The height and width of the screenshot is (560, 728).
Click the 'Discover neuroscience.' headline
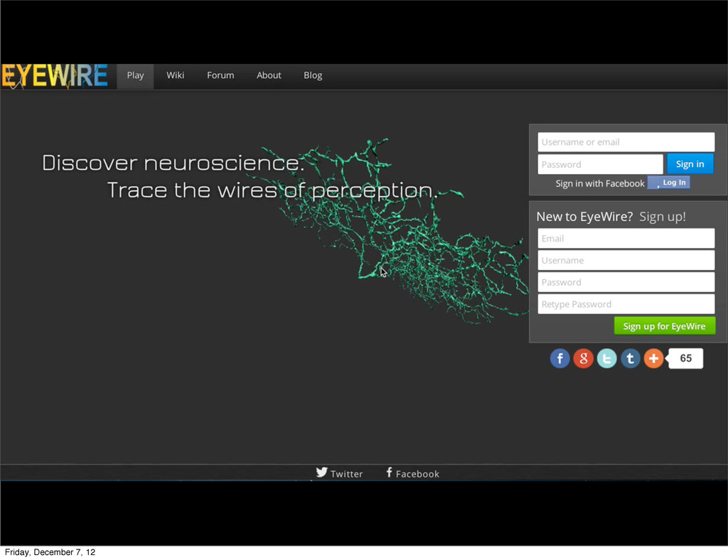(173, 163)
